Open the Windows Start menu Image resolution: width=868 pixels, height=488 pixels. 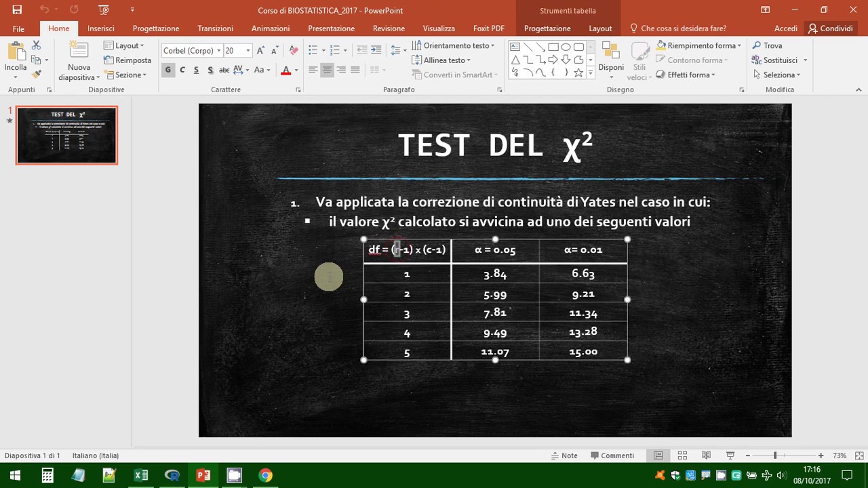15,475
